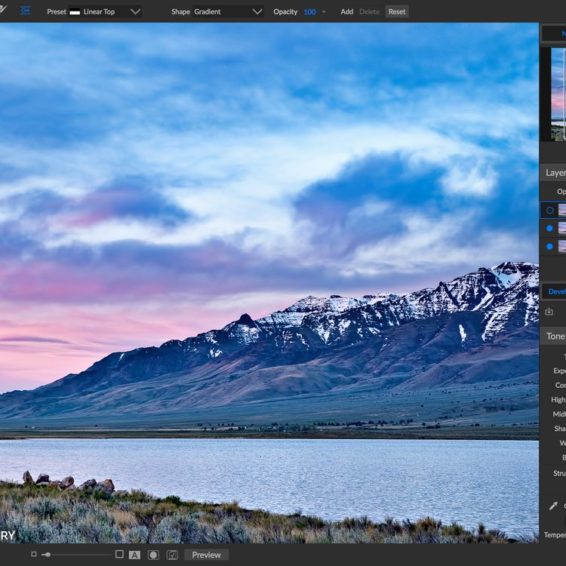
Task: Toggle the show mask circle icon
Action: click(x=153, y=555)
